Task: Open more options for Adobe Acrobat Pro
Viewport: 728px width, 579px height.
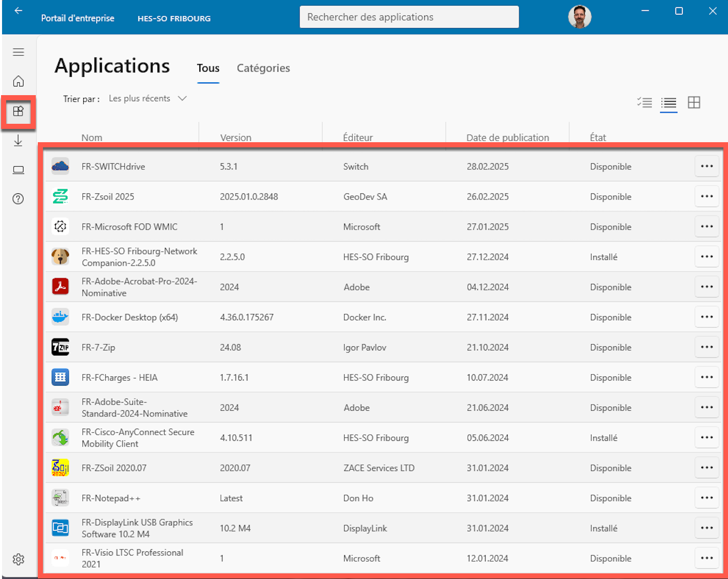Action: [x=707, y=287]
